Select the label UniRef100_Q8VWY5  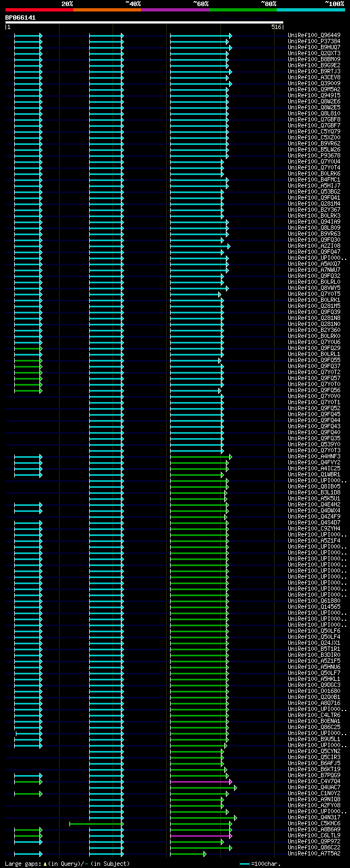tap(314, 288)
